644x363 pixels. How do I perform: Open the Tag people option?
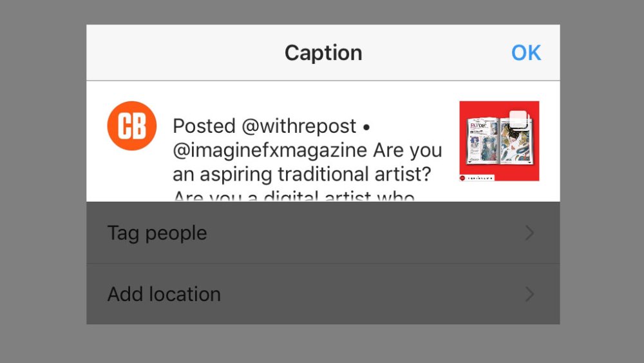coord(323,233)
